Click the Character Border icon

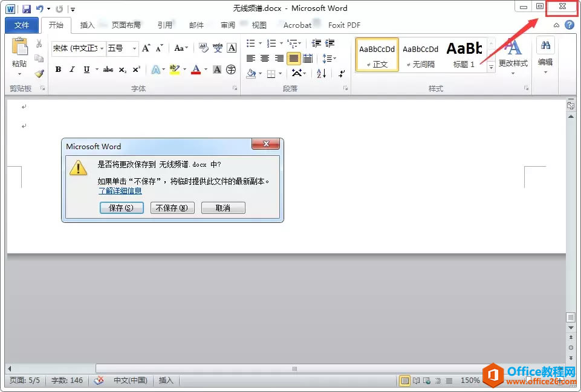pyautogui.click(x=232, y=48)
